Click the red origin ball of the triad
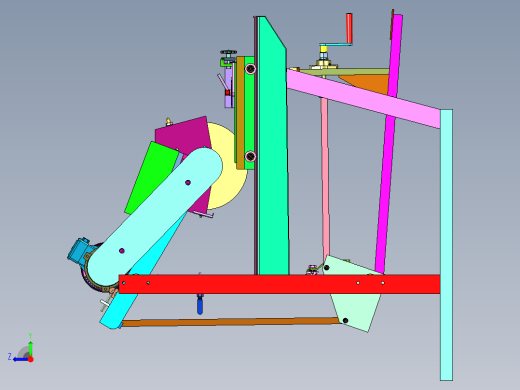This screenshot has width=520, height=390. [31, 359]
